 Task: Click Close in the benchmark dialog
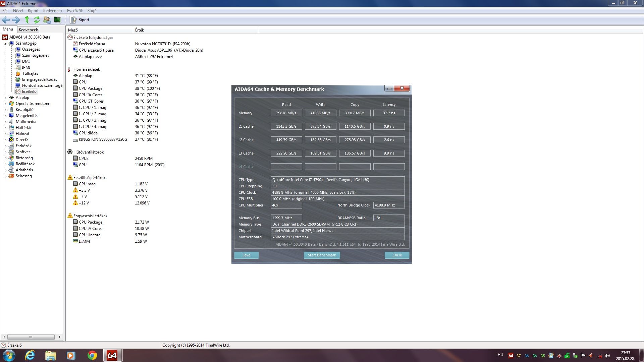397,255
